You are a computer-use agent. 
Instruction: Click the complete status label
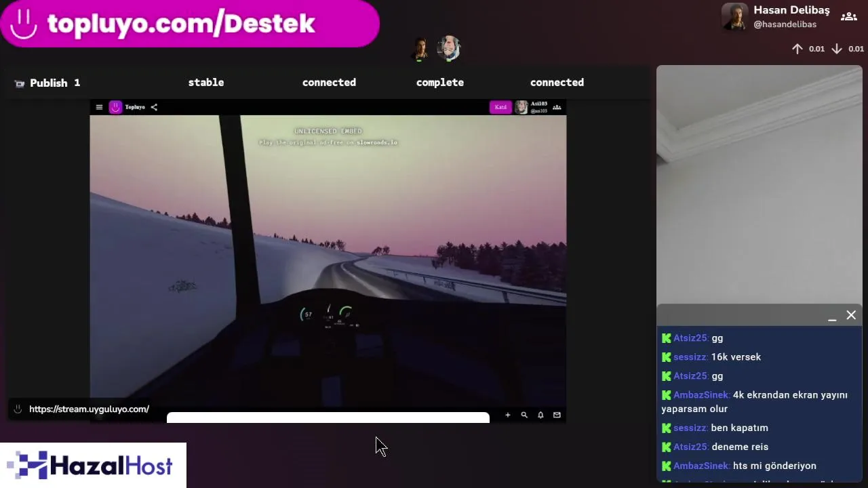tap(440, 82)
